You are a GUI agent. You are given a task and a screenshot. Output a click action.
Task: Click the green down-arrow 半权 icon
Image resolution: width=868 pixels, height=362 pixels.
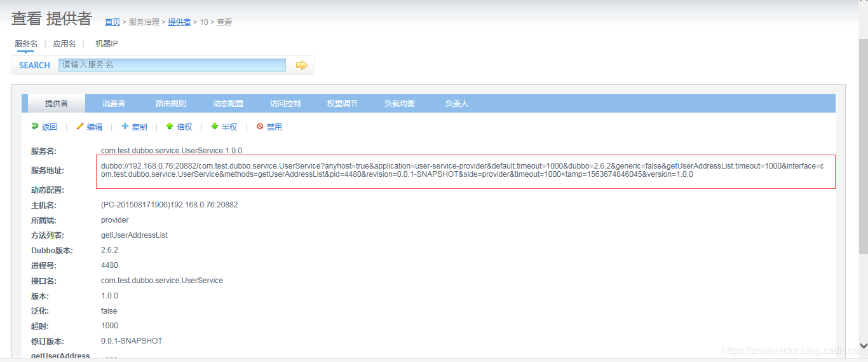pyautogui.click(x=215, y=127)
